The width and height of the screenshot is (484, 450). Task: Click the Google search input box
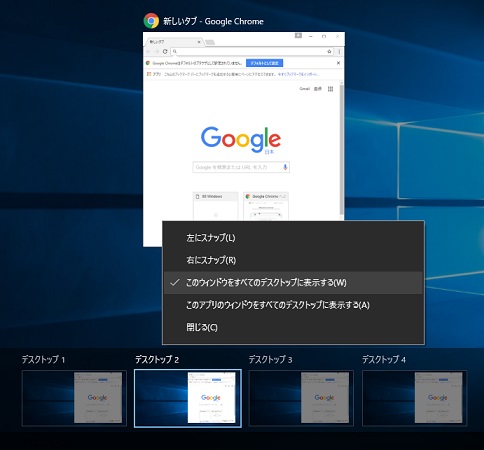pyautogui.click(x=241, y=167)
